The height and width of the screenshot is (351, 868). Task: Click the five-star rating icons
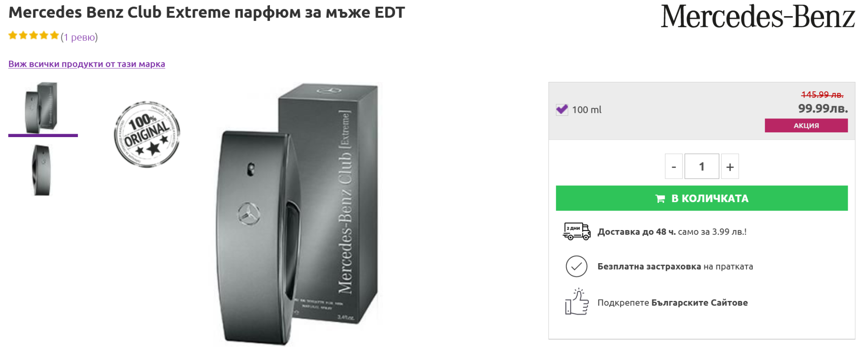[33, 36]
